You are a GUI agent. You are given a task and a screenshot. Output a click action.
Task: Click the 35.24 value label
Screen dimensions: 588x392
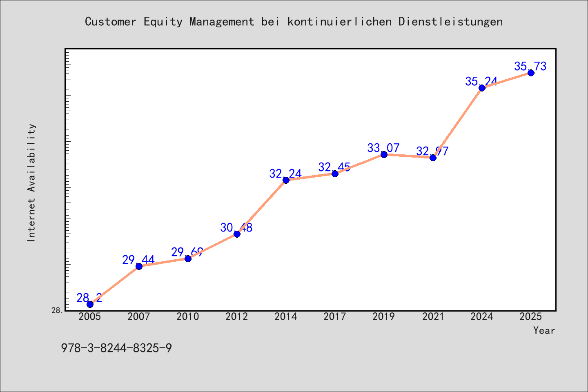481,81
